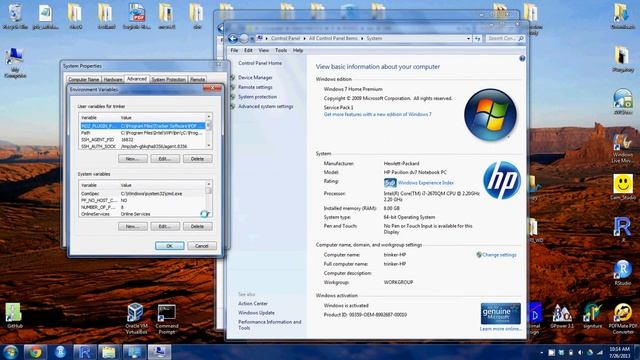
Task: Open the R icon in the taskbar
Action: point(84,352)
